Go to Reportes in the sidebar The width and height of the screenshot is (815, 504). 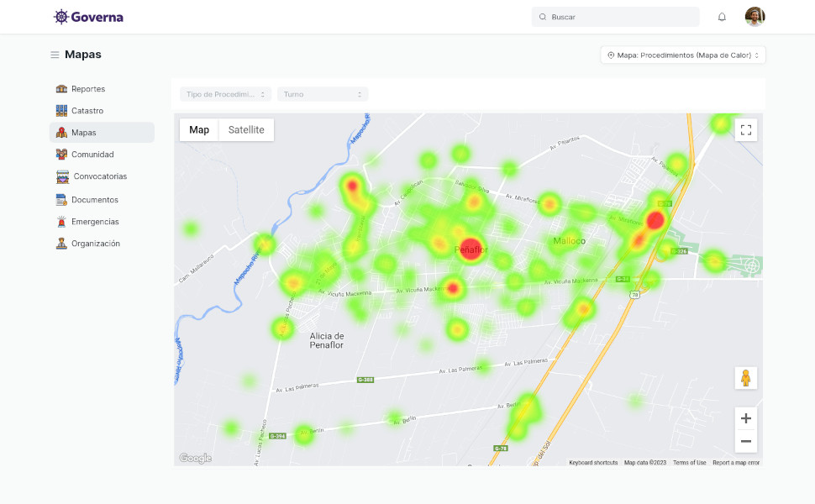(x=88, y=89)
